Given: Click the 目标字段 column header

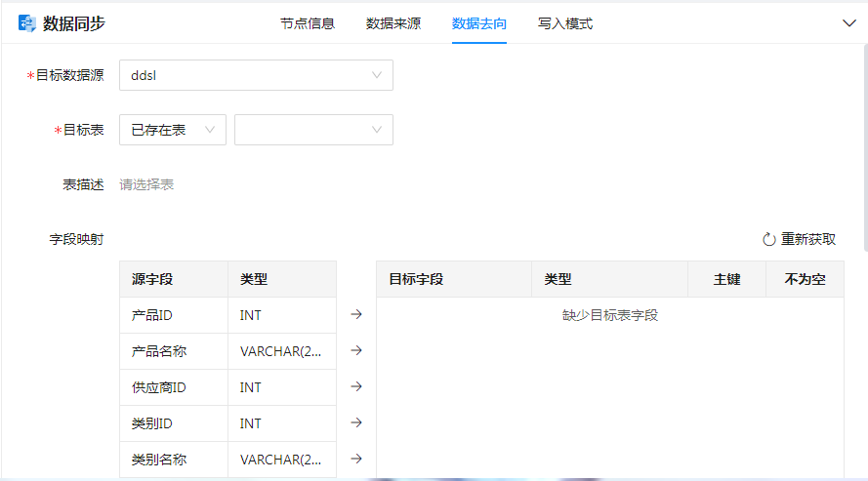Looking at the screenshot, I should pos(416,279).
